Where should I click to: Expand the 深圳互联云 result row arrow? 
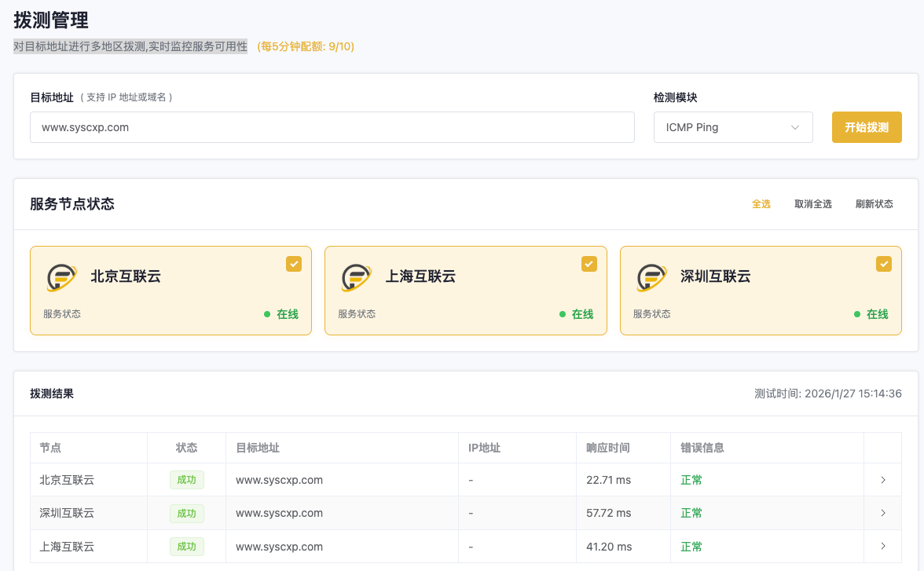pos(883,513)
